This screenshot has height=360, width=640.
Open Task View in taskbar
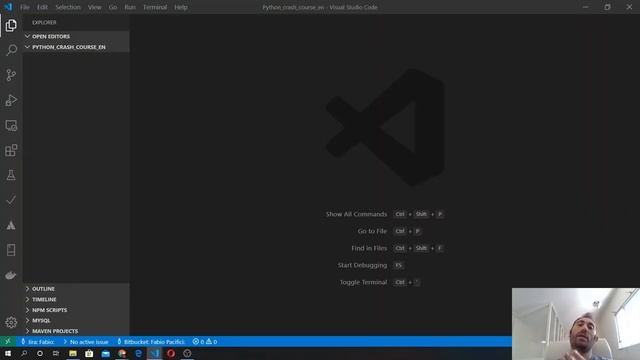click(56, 353)
